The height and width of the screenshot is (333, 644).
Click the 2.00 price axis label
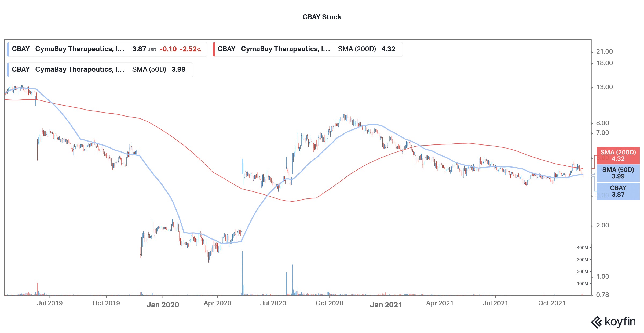(602, 225)
